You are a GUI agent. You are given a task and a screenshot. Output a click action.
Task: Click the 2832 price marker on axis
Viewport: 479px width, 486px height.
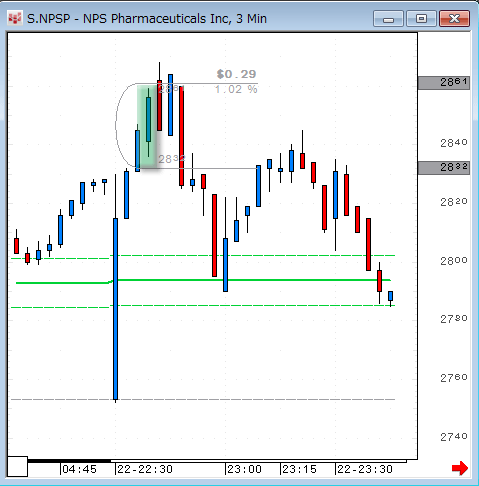[444, 168]
